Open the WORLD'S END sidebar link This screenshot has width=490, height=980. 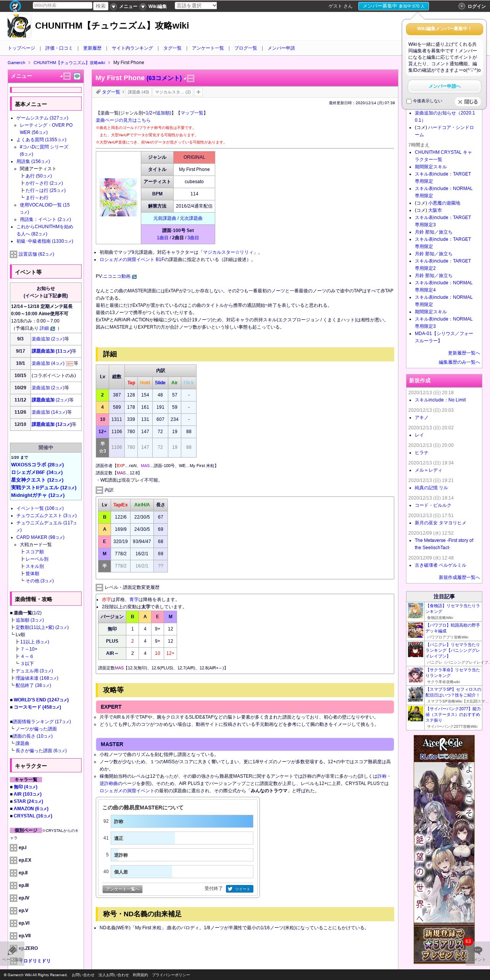point(41,700)
